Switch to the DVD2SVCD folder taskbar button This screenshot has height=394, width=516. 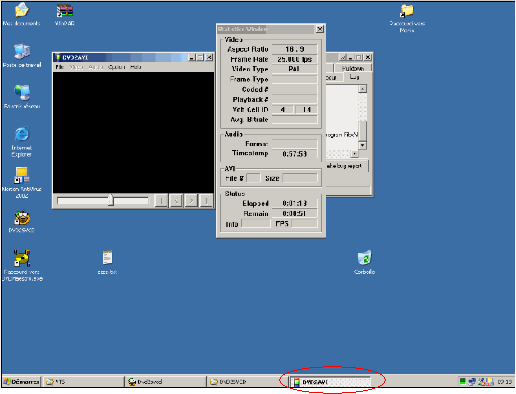coord(248,382)
